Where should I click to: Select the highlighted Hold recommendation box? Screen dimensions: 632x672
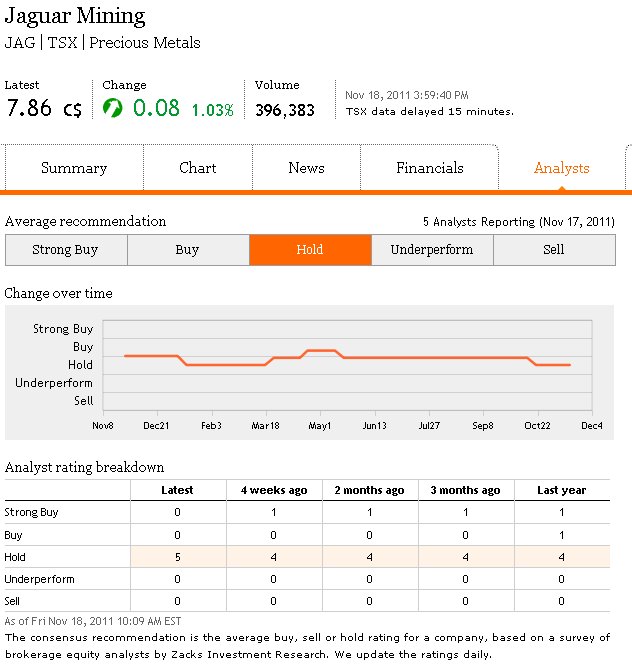click(x=310, y=250)
